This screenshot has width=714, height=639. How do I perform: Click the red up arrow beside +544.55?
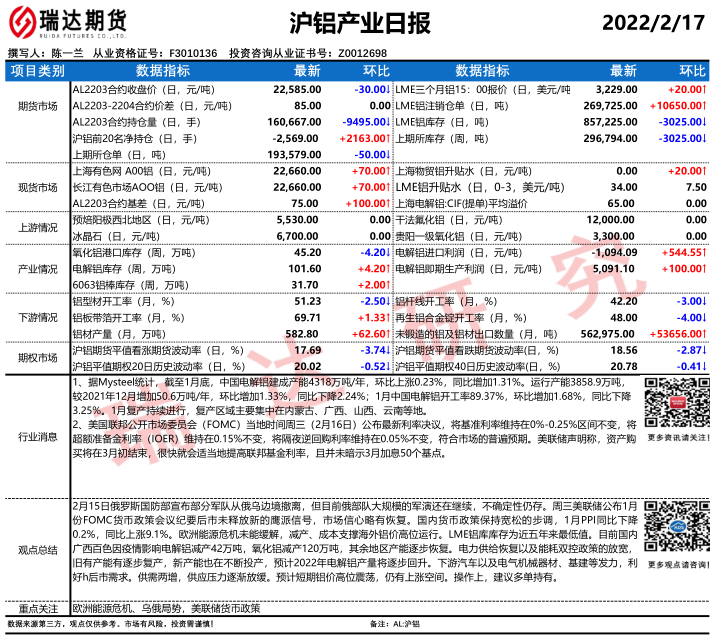coord(706,253)
